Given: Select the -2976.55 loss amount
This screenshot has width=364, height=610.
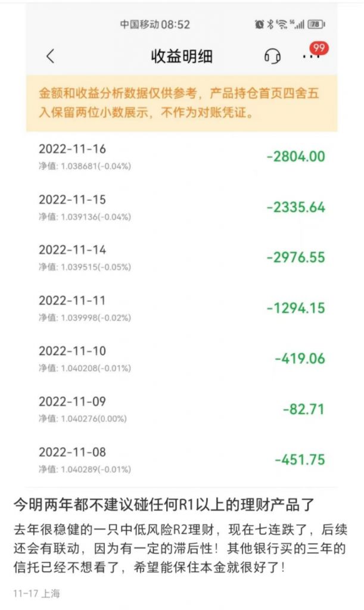Looking at the screenshot, I should click(296, 257).
